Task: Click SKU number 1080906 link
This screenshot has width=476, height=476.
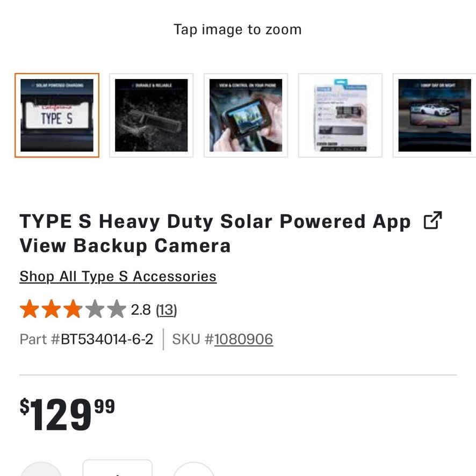Action: [243, 339]
